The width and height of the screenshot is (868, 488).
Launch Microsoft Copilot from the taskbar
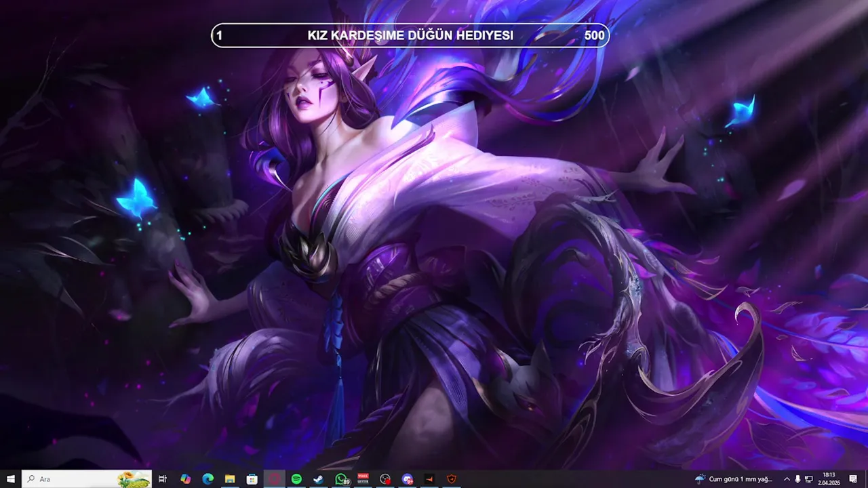pos(185,479)
